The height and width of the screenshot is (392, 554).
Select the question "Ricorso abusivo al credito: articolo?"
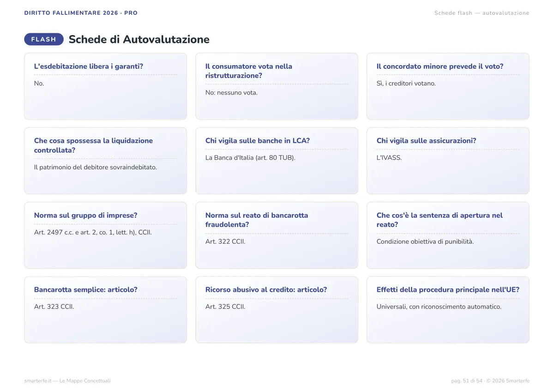266,289
